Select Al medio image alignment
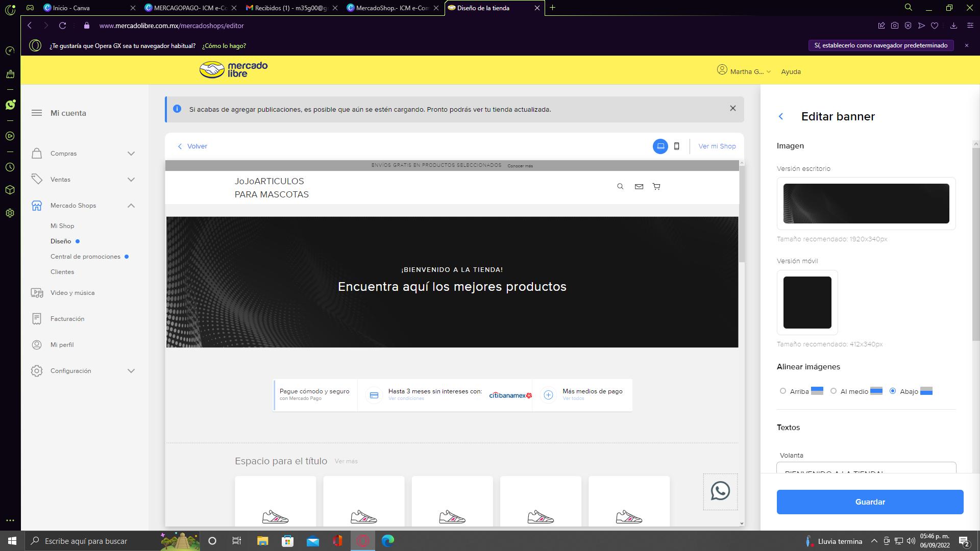 point(834,391)
